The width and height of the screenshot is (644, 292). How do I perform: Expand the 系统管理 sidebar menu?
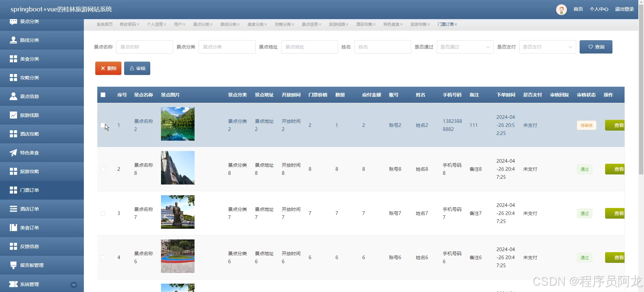coord(74,285)
